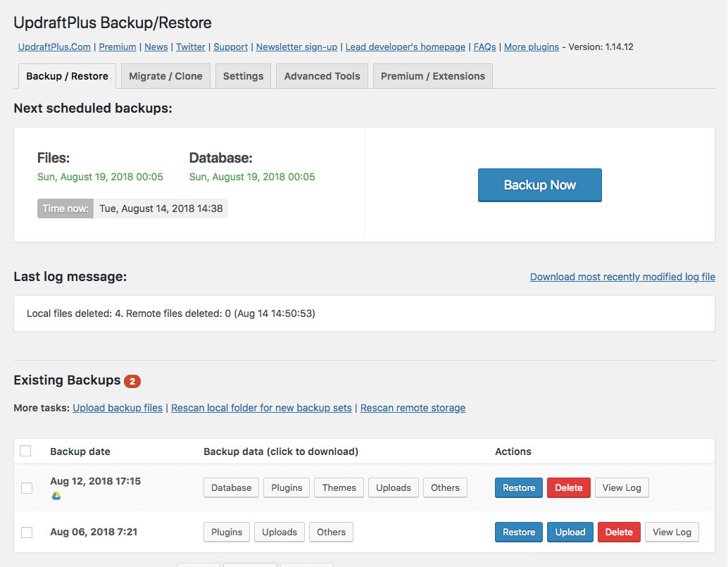Click Rescan remote storage link
The height and width of the screenshot is (567, 728).
tap(413, 408)
